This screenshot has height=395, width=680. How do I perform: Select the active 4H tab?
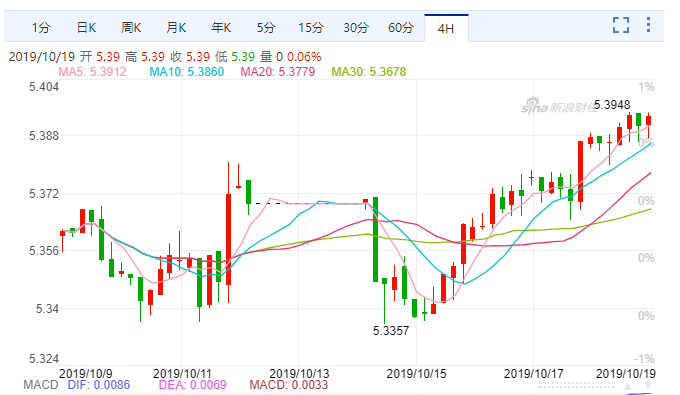[x=446, y=29]
